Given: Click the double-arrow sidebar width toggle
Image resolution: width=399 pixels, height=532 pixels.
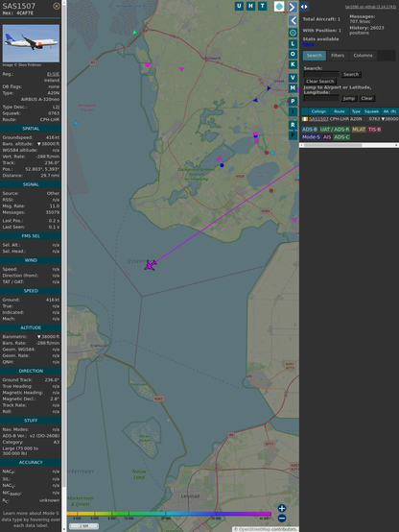Looking at the screenshot, I should coord(304,7).
